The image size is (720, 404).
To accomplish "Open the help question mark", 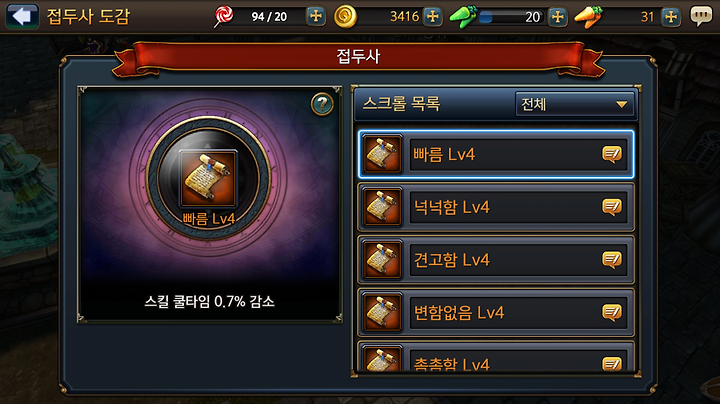I will [322, 104].
